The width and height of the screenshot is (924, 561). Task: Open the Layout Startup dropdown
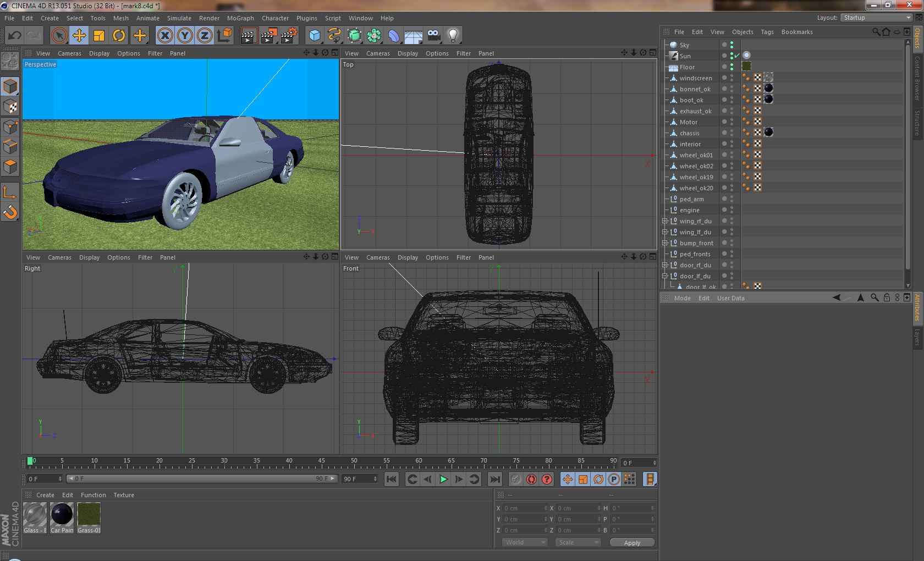point(876,18)
